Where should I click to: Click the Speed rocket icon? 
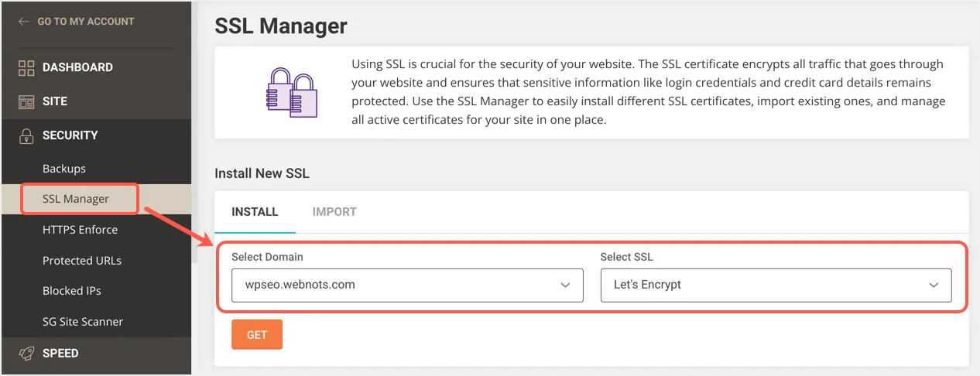pos(26,354)
